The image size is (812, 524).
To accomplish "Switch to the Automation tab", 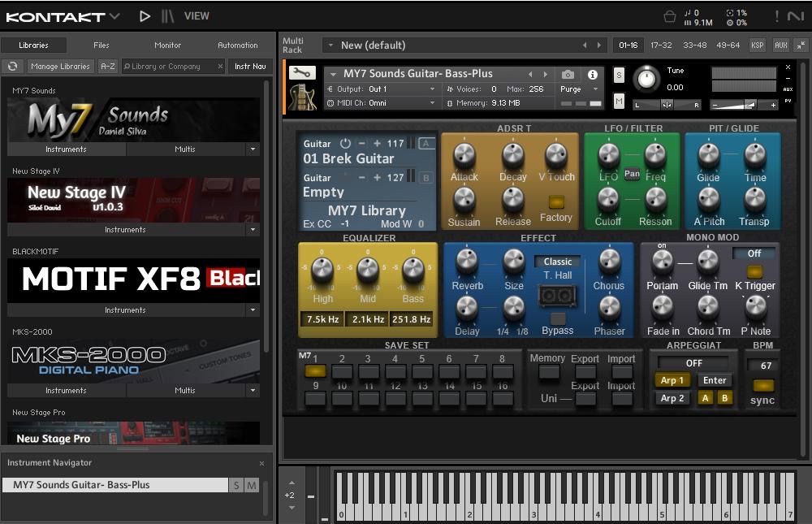I will click(238, 45).
